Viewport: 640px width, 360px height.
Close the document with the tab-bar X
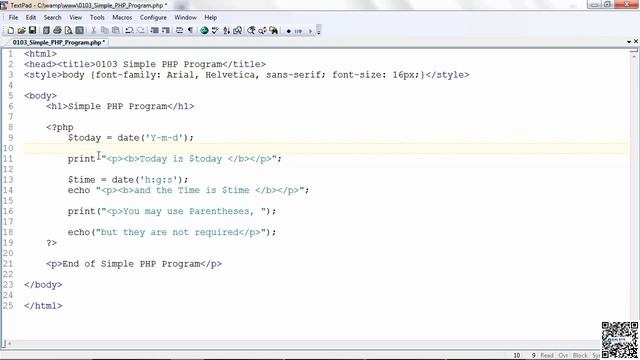636,42
